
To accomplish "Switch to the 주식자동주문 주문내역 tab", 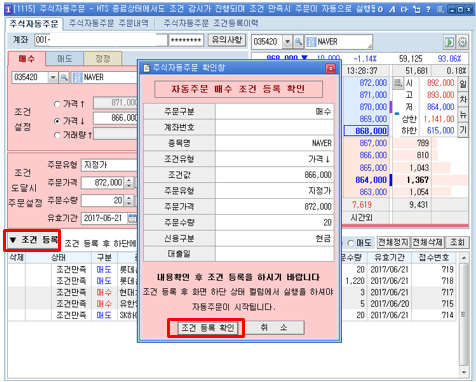I will (x=109, y=23).
